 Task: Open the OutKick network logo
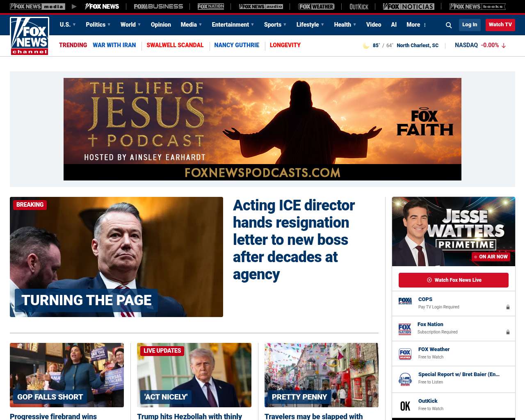pyautogui.click(x=359, y=7)
